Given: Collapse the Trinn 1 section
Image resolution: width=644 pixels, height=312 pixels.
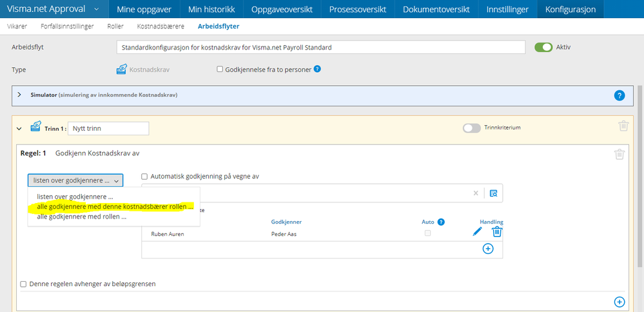Looking at the screenshot, I should [x=19, y=128].
